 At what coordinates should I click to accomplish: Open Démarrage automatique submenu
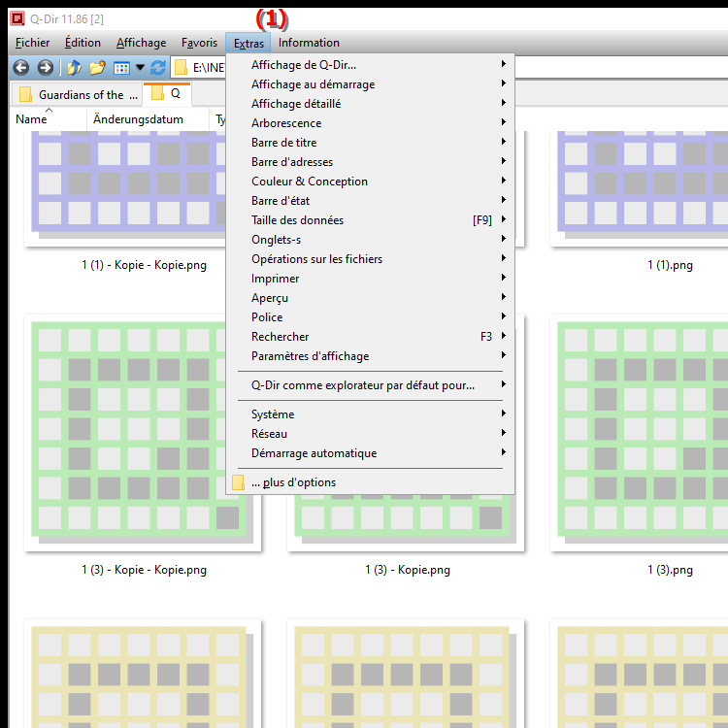(x=370, y=453)
